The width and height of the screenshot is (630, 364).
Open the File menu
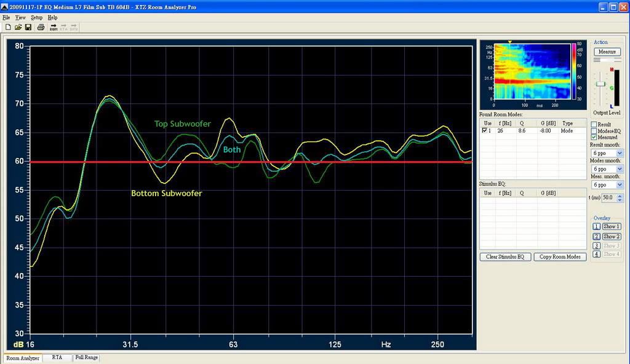pyautogui.click(x=6, y=18)
